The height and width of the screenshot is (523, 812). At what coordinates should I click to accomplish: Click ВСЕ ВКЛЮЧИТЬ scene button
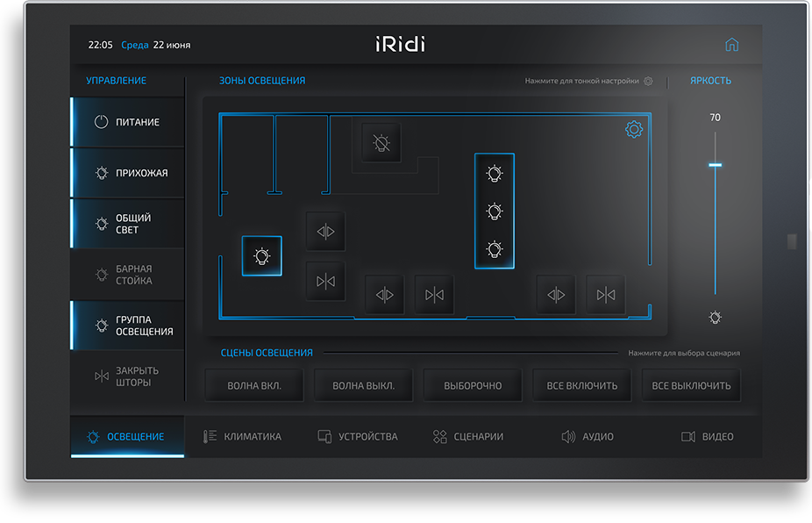tap(582, 385)
